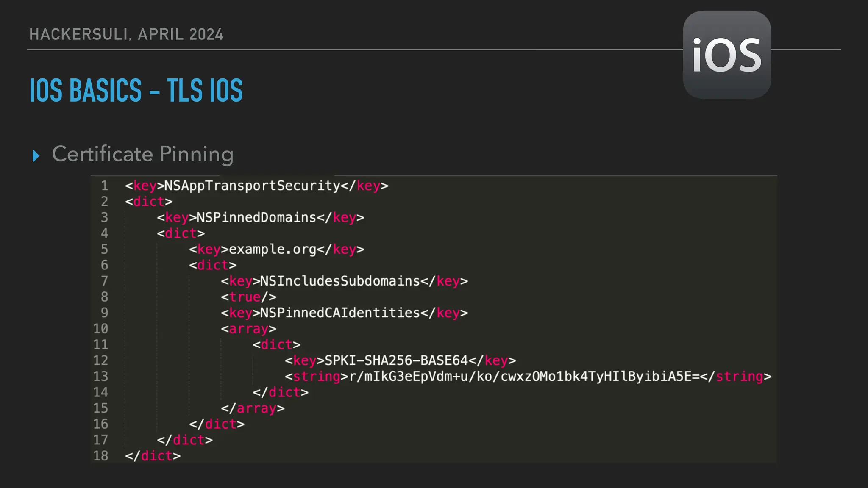Click the closing 'dict' tag on line 16
868x488 pixels.
point(217,424)
